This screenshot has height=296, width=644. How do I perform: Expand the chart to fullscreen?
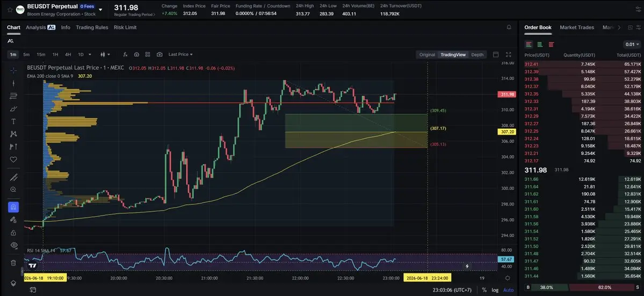tap(509, 55)
